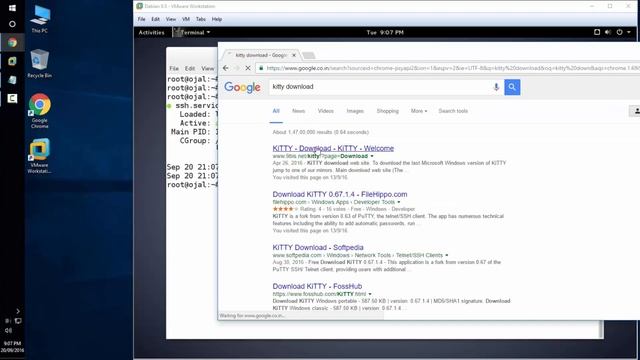Click the browser back arrow
Image resolution: width=640 pixels, height=360 pixels.
pyautogui.click(x=226, y=68)
